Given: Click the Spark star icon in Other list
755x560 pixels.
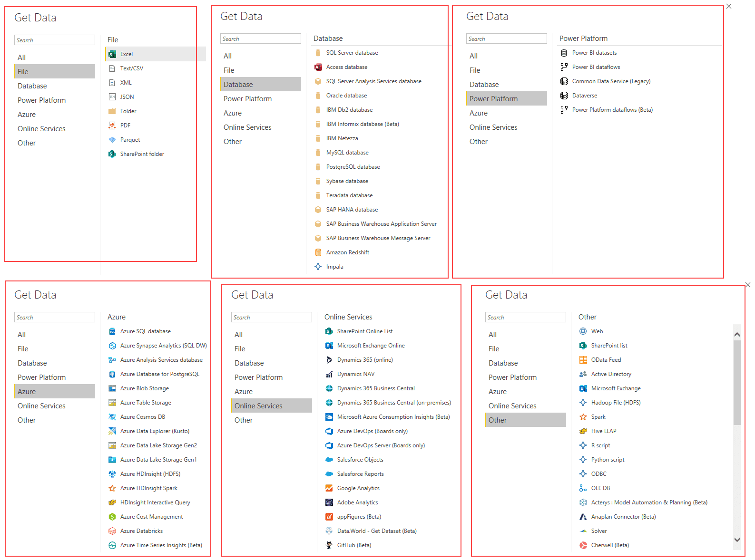Looking at the screenshot, I should point(583,417).
